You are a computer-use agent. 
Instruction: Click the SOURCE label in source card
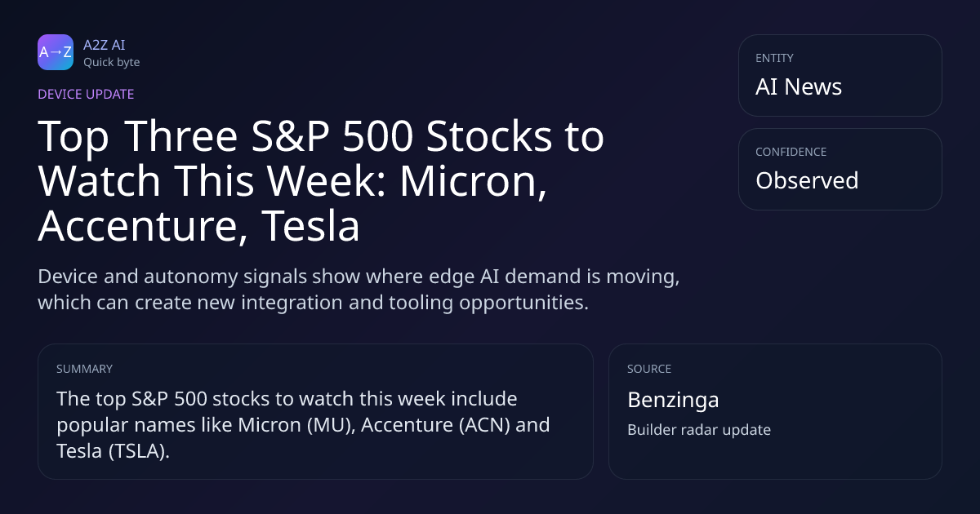649,369
